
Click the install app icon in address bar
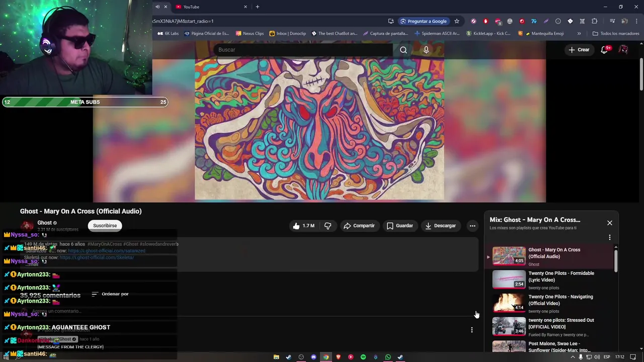tap(391, 21)
